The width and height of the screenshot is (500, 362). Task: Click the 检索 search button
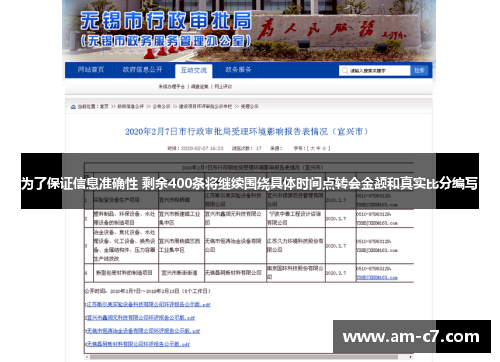pyautogui.click(x=419, y=71)
